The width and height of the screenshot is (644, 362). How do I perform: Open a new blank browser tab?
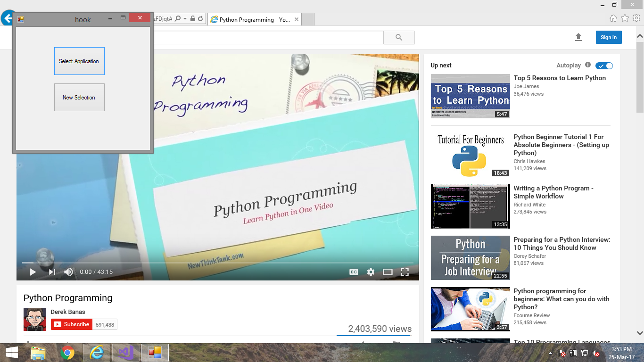point(307,19)
